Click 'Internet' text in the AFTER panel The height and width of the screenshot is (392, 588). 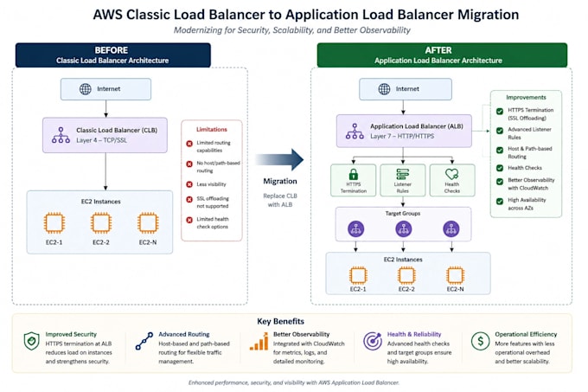pyautogui.click(x=407, y=89)
